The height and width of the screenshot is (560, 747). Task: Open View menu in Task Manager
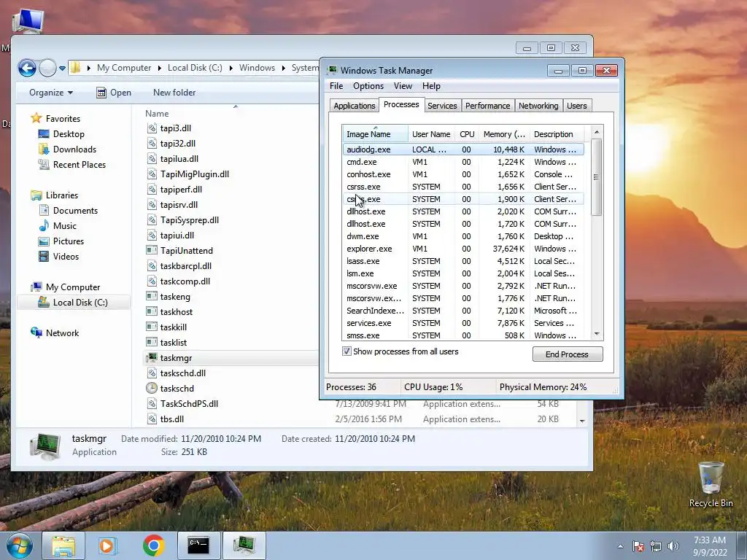click(403, 86)
